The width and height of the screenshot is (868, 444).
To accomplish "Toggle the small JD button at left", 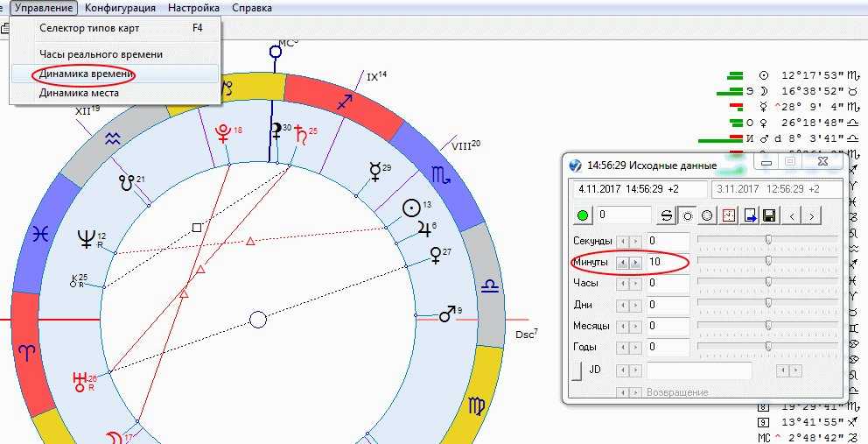I will pyautogui.click(x=577, y=371).
